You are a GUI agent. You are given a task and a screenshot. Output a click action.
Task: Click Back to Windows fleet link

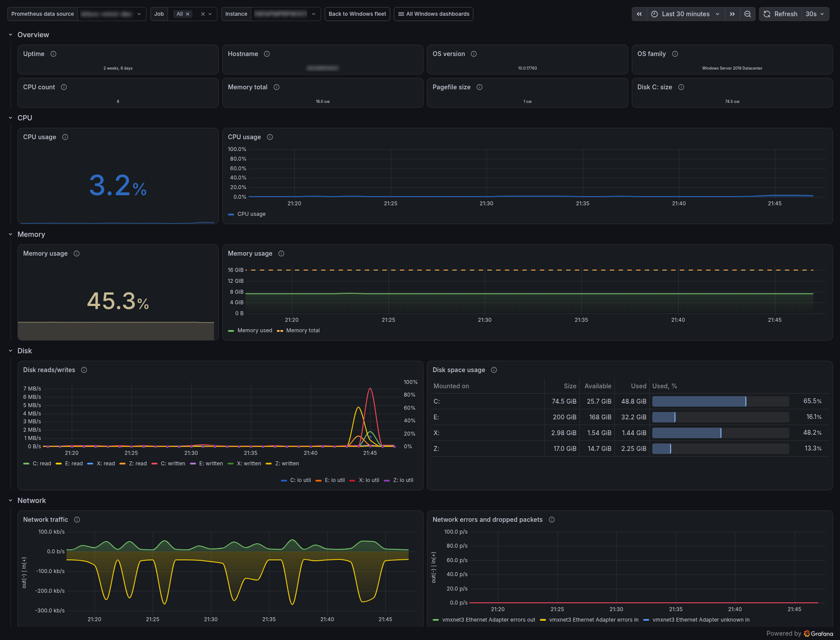pos(357,14)
